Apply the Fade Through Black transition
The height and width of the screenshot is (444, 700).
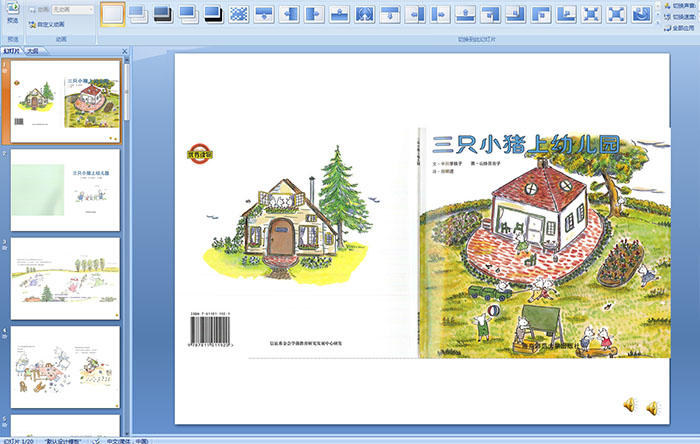(x=163, y=14)
